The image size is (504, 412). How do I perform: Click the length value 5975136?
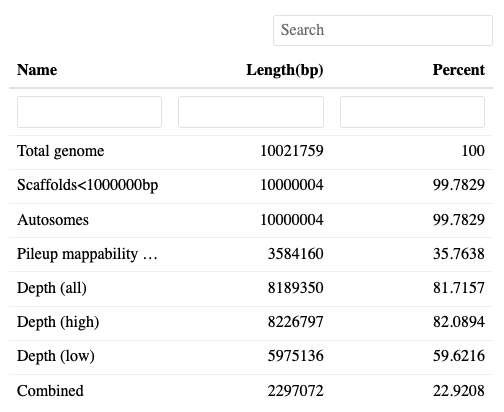tap(296, 356)
